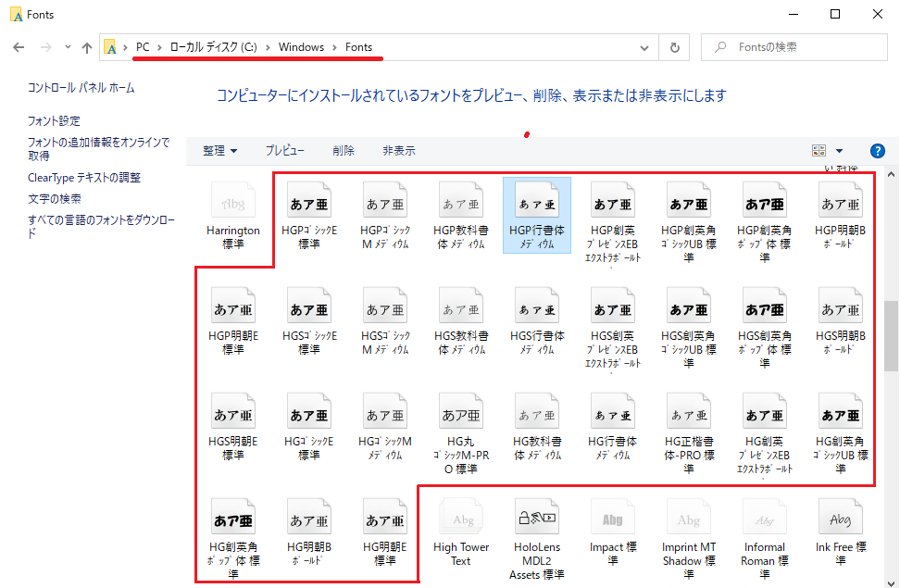Select the Impact 標準 font icon
This screenshot has height=588, width=900.
pos(613,518)
